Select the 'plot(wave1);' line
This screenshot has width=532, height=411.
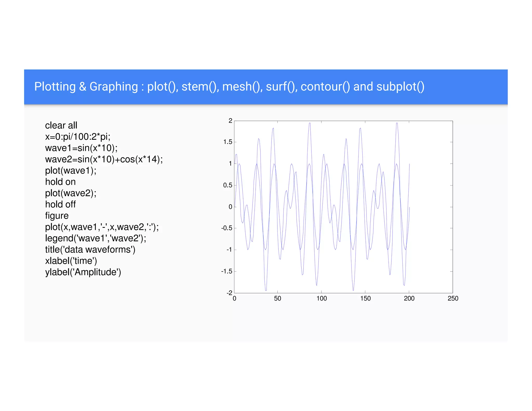pyautogui.click(x=71, y=171)
